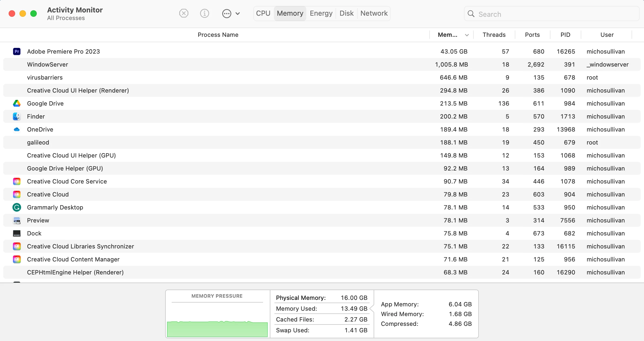This screenshot has height=341, width=644.
Task: Click the Creative Cloud Core Service icon
Action: point(17,181)
